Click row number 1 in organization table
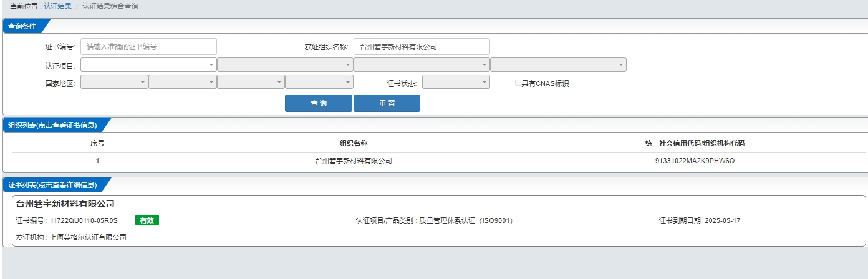This screenshot has height=279, width=868. (97, 161)
